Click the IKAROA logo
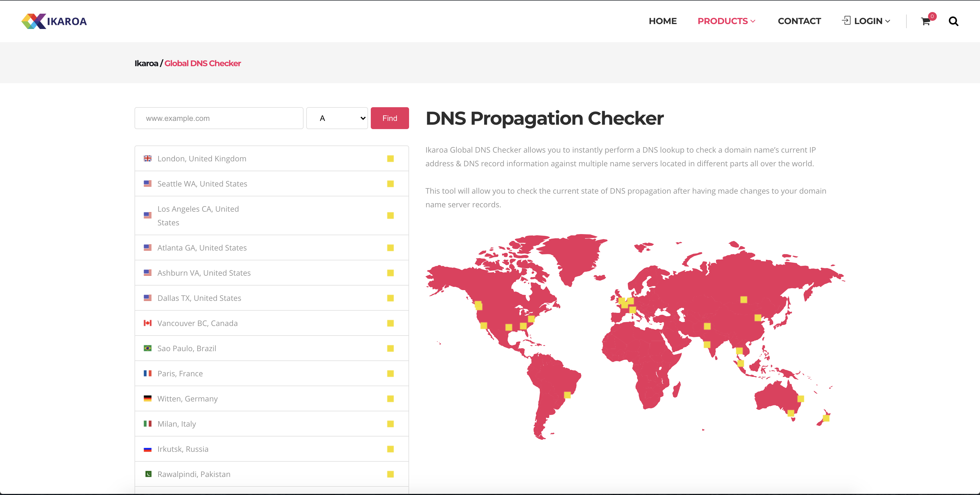 pos(54,21)
